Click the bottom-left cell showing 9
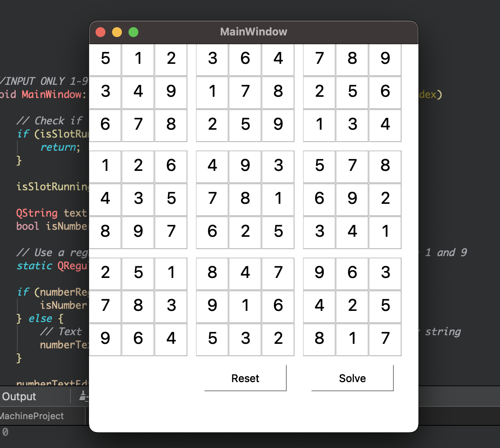 tap(105, 339)
